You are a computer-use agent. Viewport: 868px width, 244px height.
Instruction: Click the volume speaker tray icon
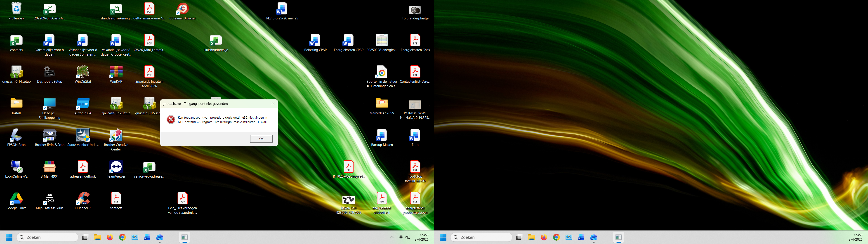[x=408, y=237]
